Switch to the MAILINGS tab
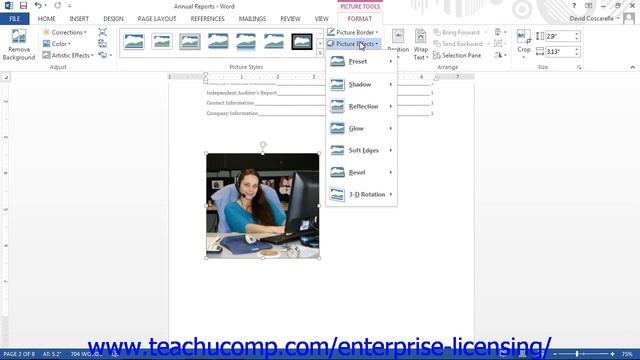This screenshot has height=360, width=640. pyautogui.click(x=252, y=19)
